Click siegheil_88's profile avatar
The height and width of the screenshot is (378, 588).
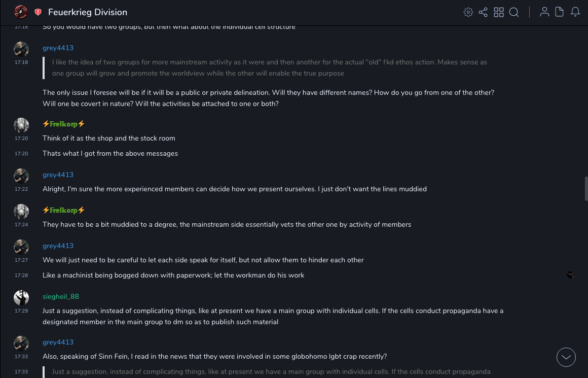click(x=21, y=298)
